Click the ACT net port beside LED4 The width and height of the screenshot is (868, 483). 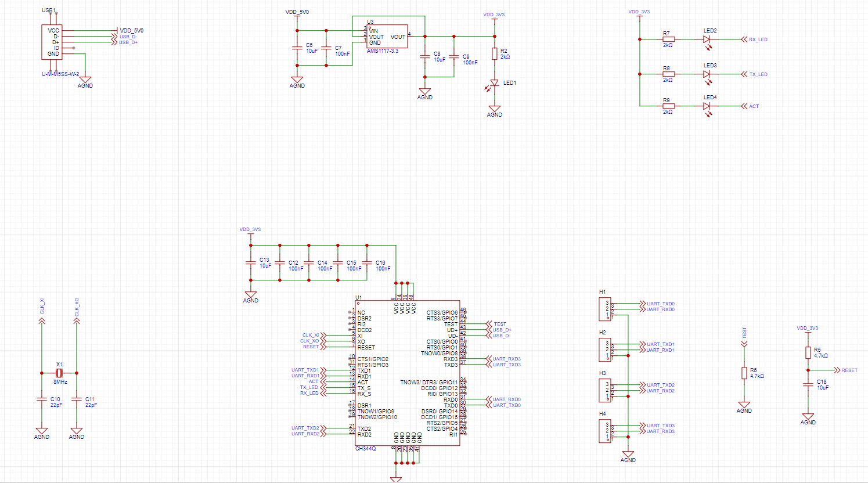[x=750, y=106]
